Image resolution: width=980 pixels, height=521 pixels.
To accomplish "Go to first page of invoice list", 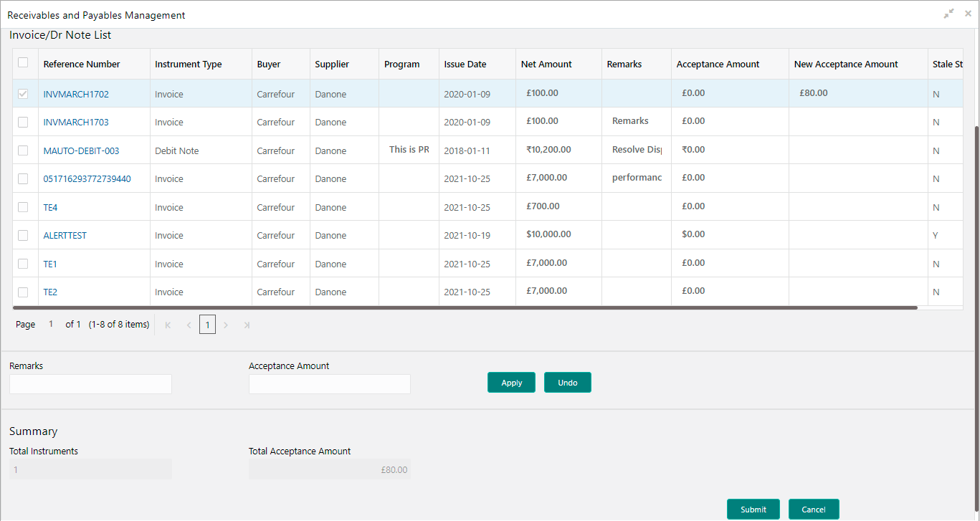I will click(x=168, y=325).
